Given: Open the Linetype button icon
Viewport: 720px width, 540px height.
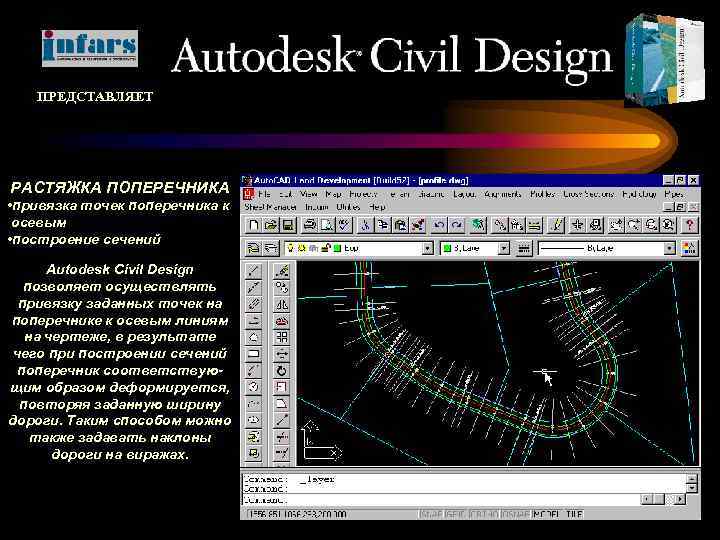Looking at the screenshot, I should click(523, 248).
